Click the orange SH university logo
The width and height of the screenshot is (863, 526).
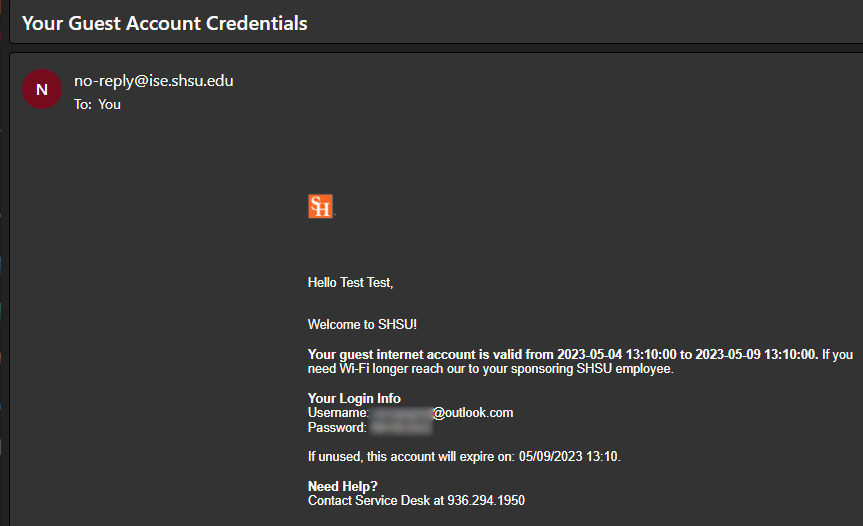[320, 207]
